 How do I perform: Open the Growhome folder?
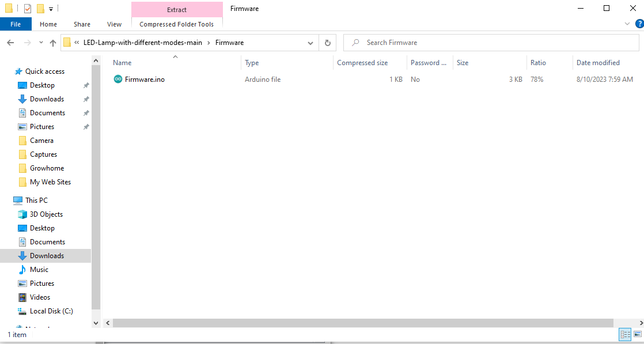pos(47,168)
